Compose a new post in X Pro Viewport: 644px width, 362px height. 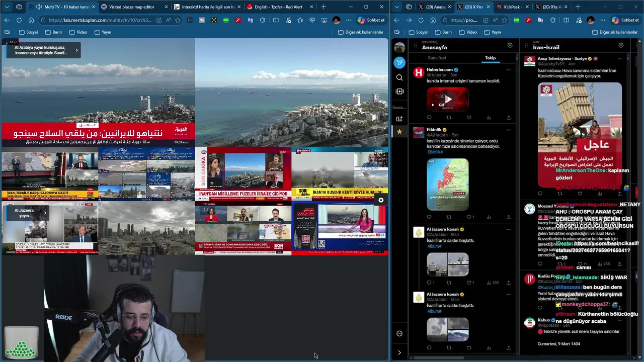399,62
